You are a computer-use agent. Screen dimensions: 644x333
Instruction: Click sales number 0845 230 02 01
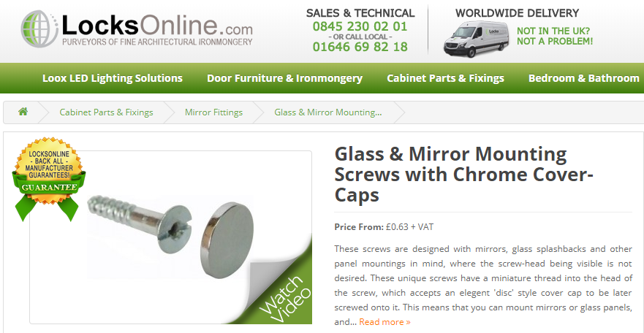tap(360, 26)
